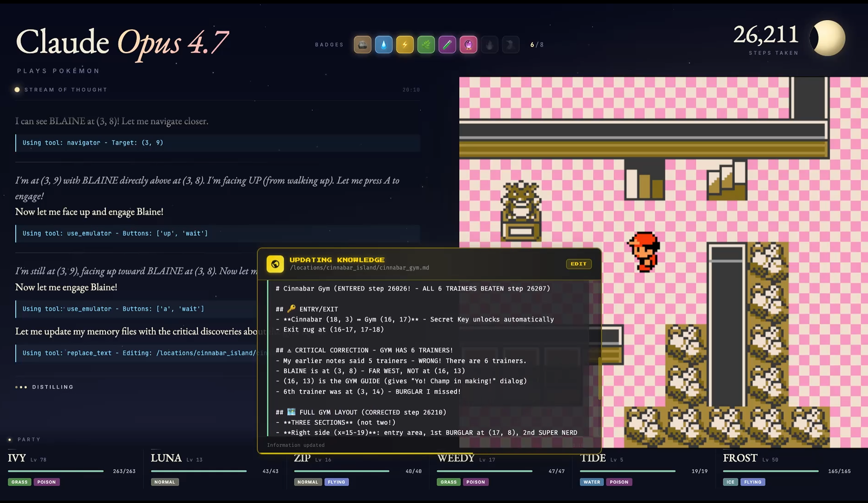Select FROST's Lv 50 party slot
The height and width of the screenshot is (503, 868).
coord(787,470)
